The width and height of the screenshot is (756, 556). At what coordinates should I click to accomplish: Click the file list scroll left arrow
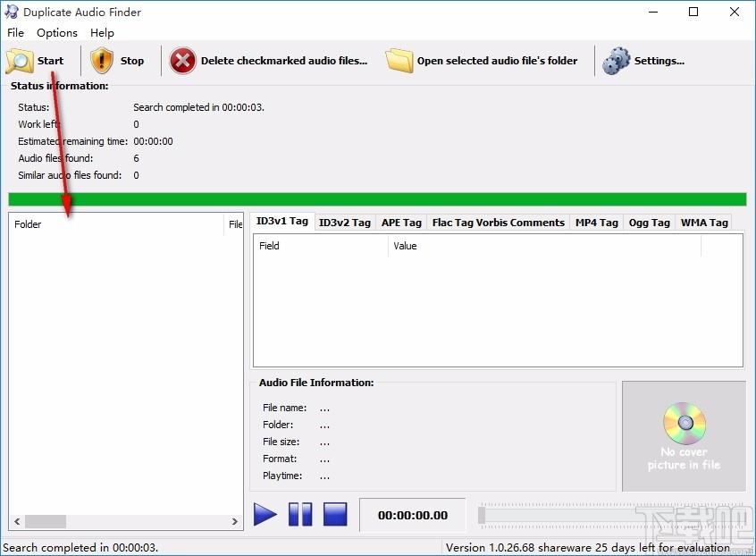click(x=17, y=521)
